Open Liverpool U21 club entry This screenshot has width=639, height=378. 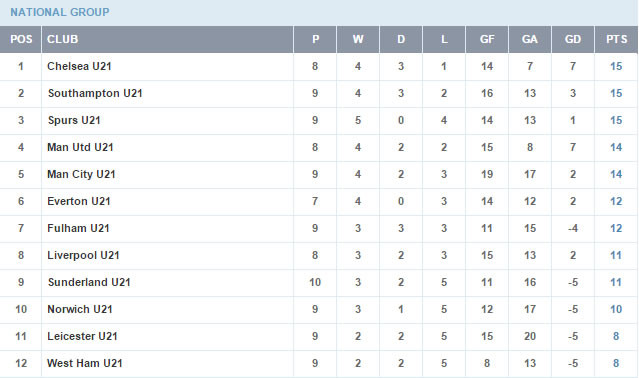click(x=83, y=255)
